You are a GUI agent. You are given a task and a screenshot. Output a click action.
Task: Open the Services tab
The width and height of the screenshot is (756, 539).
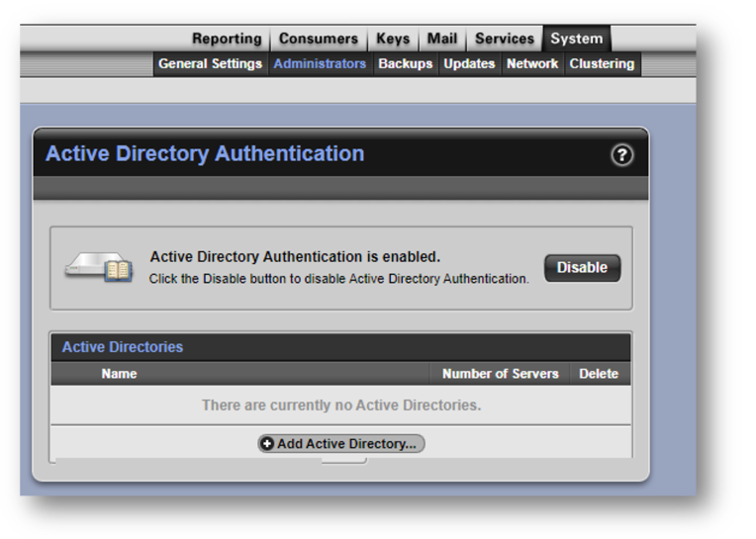(505, 39)
